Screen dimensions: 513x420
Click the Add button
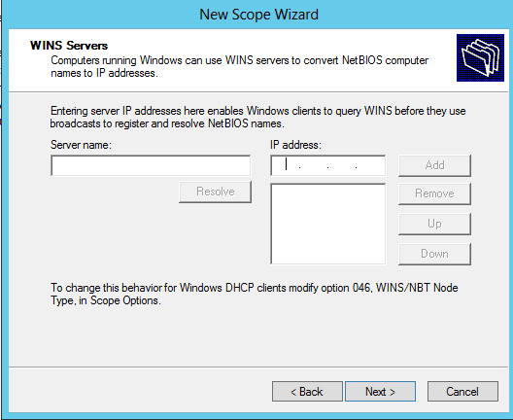434,165
